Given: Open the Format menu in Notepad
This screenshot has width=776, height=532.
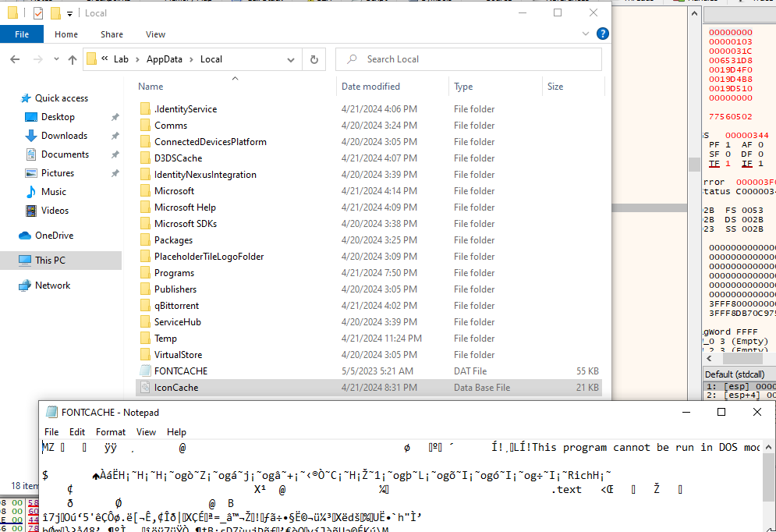Looking at the screenshot, I should pyautogui.click(x=111, y=431).
